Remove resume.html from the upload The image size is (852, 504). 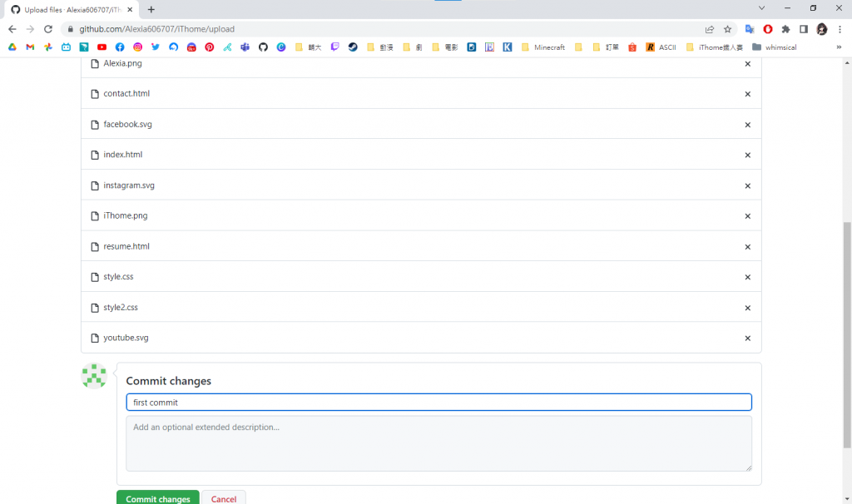(x=748, y=247)
